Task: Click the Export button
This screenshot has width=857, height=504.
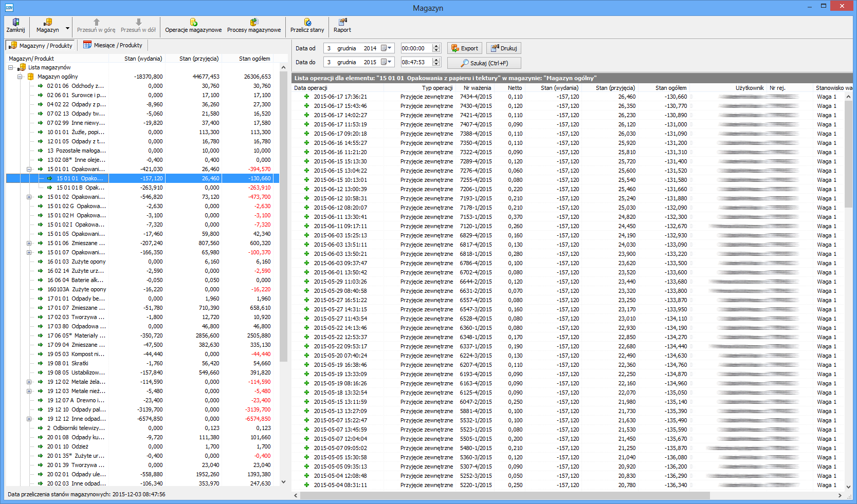Action: (x=464, y=48)
